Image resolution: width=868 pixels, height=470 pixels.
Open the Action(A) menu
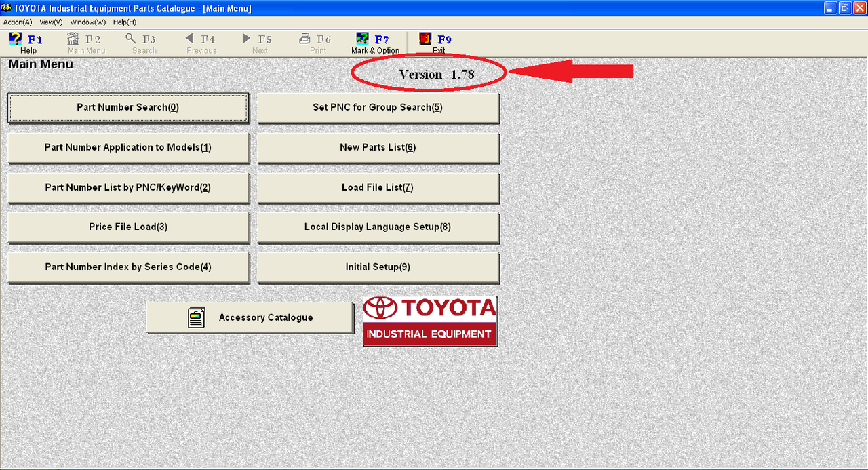[x=18, y=22]
